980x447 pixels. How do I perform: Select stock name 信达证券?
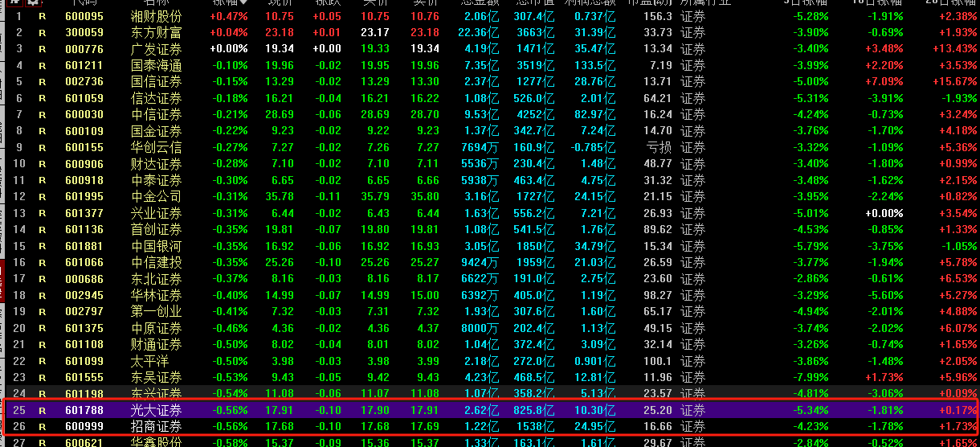(157, 98)
